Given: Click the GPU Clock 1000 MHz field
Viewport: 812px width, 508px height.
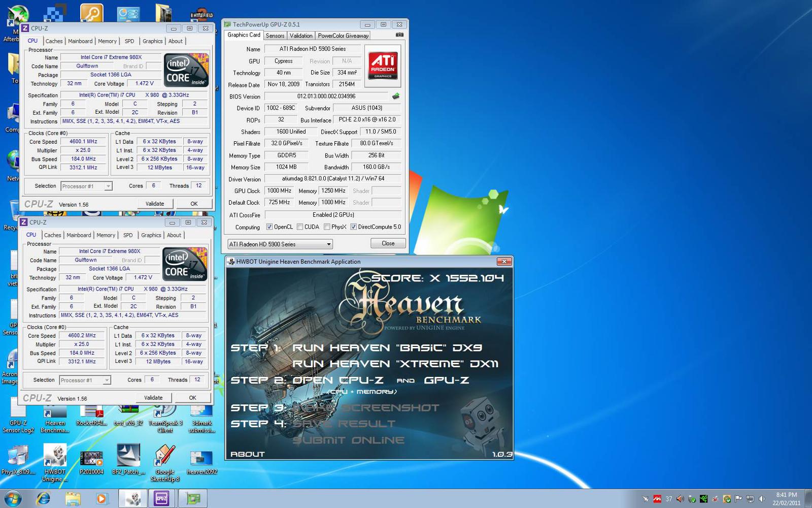Looking at the screenshot, I should [x=279, y=191].
